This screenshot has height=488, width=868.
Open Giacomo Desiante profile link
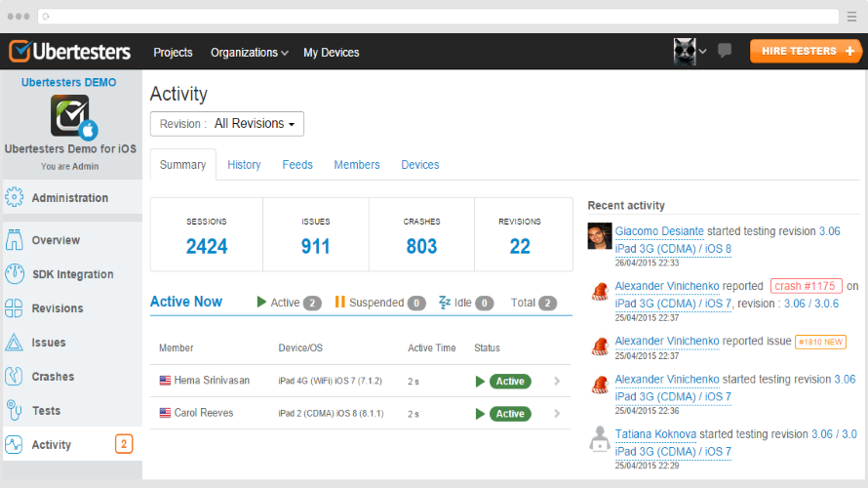pyautogui.click(x=659, y=231)
